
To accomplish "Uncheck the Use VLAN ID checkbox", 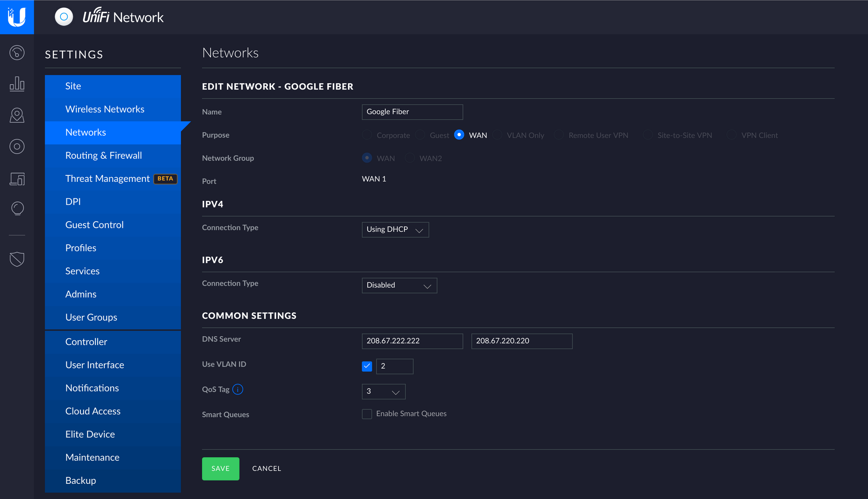I will pyautogui.click(x=367, y=366).
